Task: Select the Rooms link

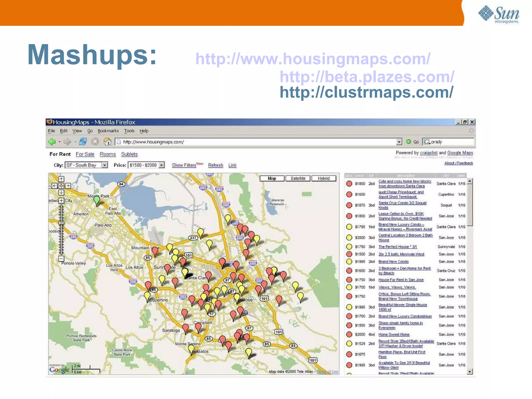Action: click(x=108, y=154)
